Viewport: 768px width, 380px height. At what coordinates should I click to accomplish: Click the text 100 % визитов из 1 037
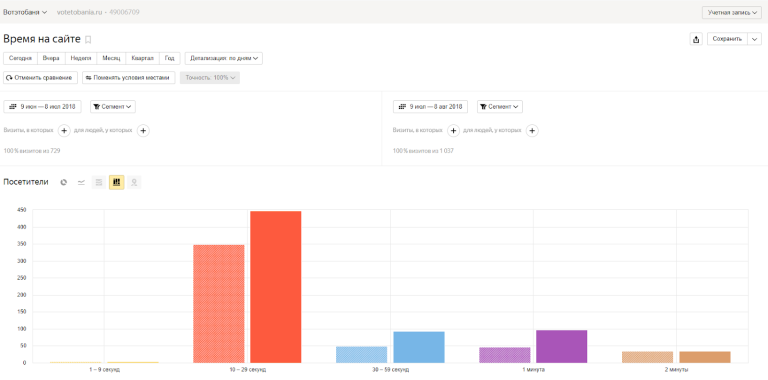[x=423, y=151]
